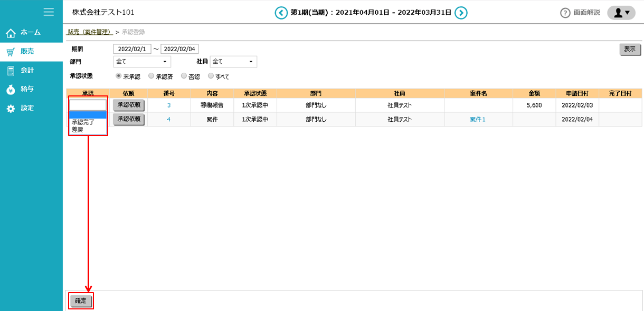
Task: Click the 表示 button
Action: point(630,49)
